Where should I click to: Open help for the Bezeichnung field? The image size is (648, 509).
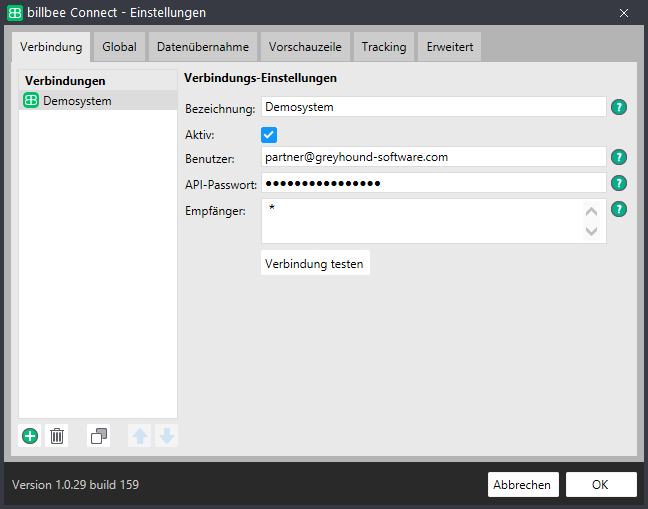619,107
